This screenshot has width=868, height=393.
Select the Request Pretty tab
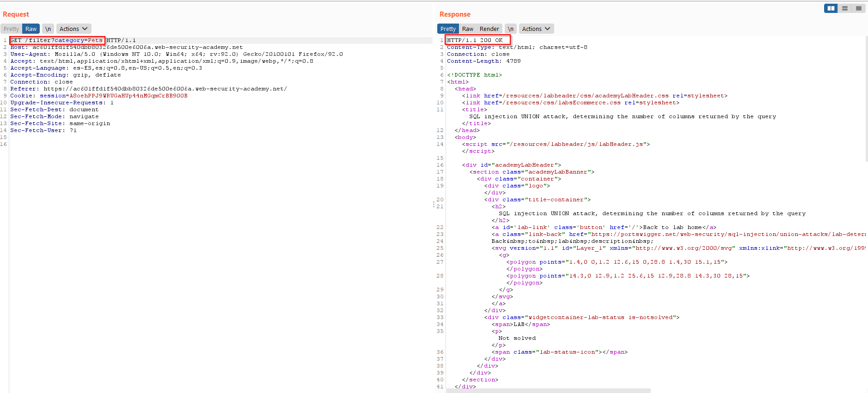pos(11,29)
